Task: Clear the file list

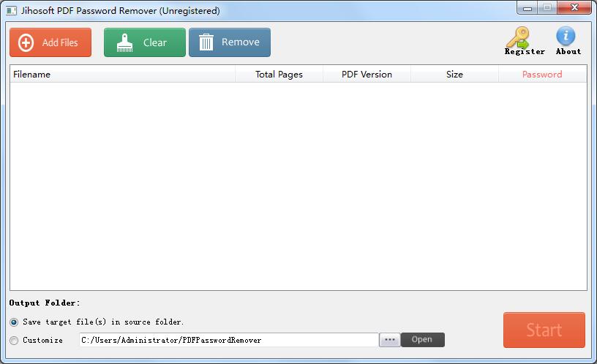Action: tap(145, 42)
